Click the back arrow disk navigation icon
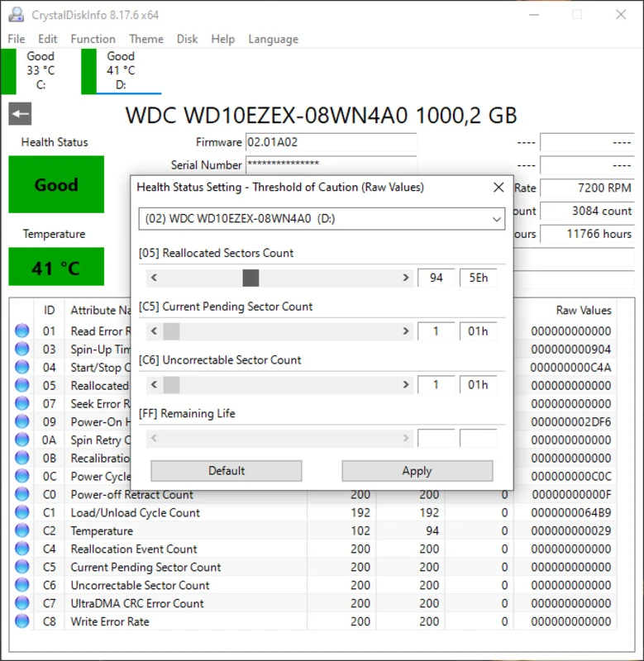644x661 pixels. (x=20, y=114)
